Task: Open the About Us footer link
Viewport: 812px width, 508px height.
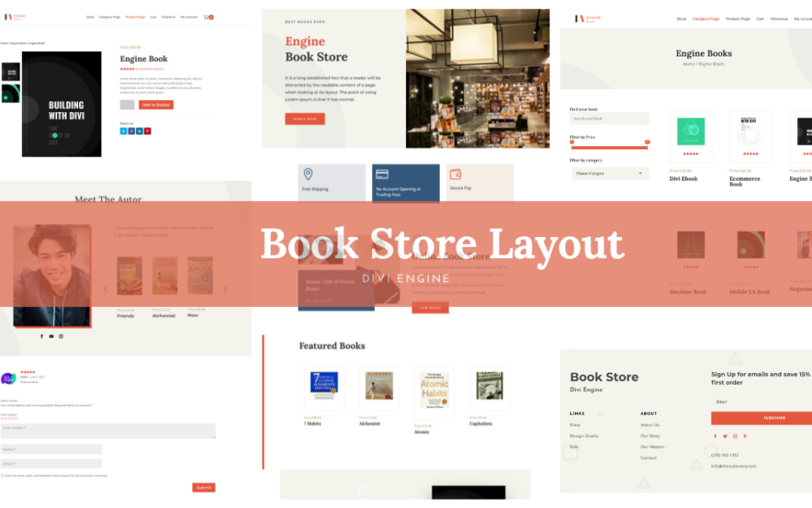Action: pos(650,425)
